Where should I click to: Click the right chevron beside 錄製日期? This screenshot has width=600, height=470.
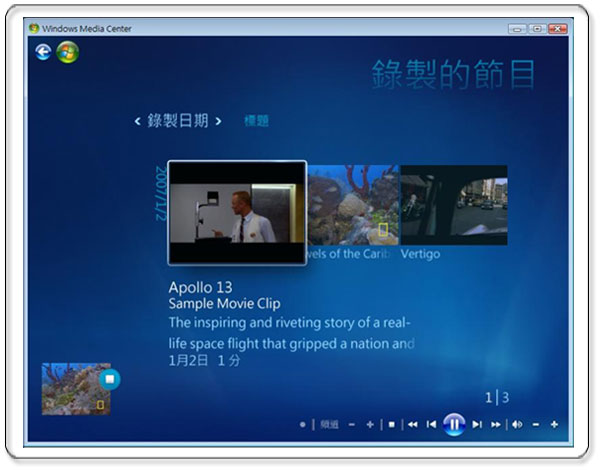coord(218,121)
